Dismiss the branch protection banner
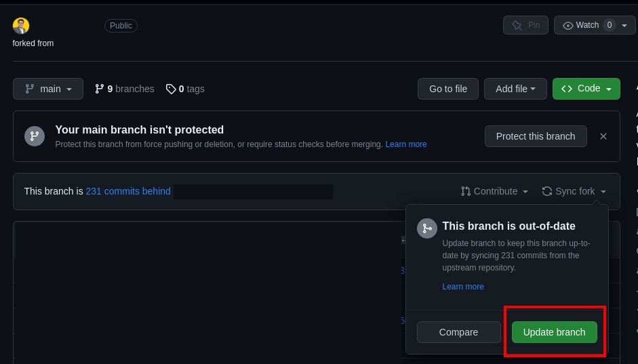 point(603,136)
